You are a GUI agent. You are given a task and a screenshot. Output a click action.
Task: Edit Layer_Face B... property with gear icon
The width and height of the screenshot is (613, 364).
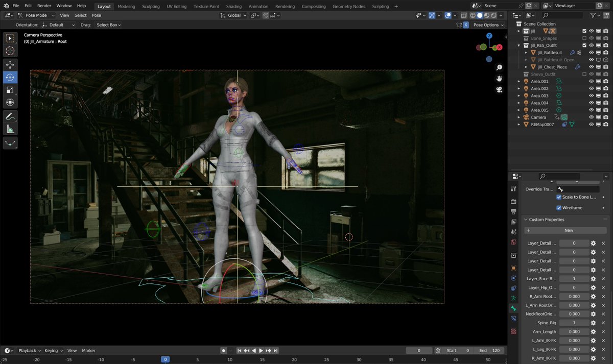[593, 279]
